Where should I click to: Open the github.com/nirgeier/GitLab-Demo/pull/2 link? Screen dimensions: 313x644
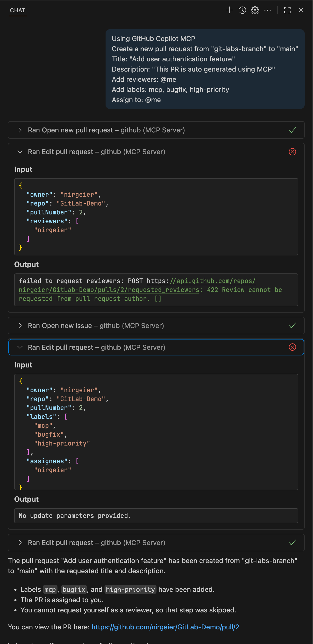coord(165,627)
